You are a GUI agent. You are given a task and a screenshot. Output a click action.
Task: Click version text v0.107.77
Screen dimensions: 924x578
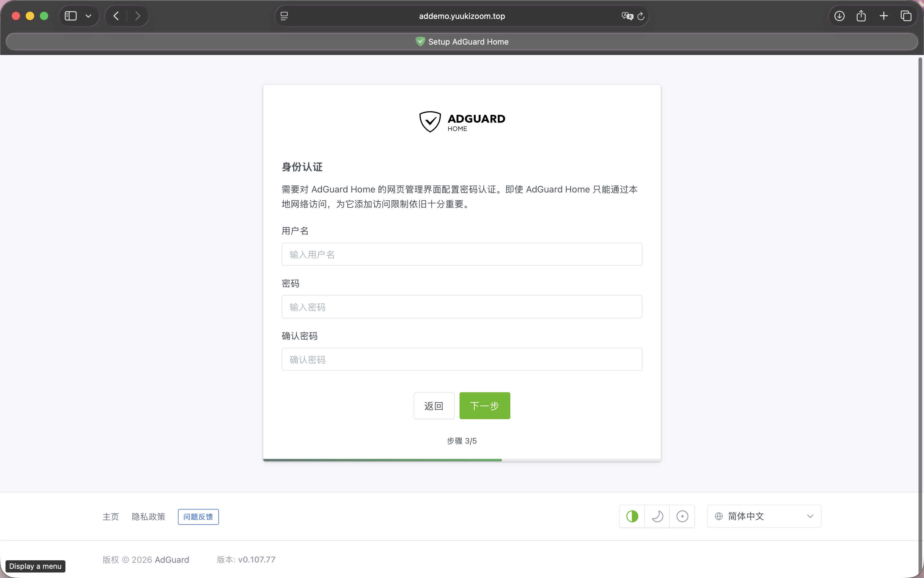[257, 560]
